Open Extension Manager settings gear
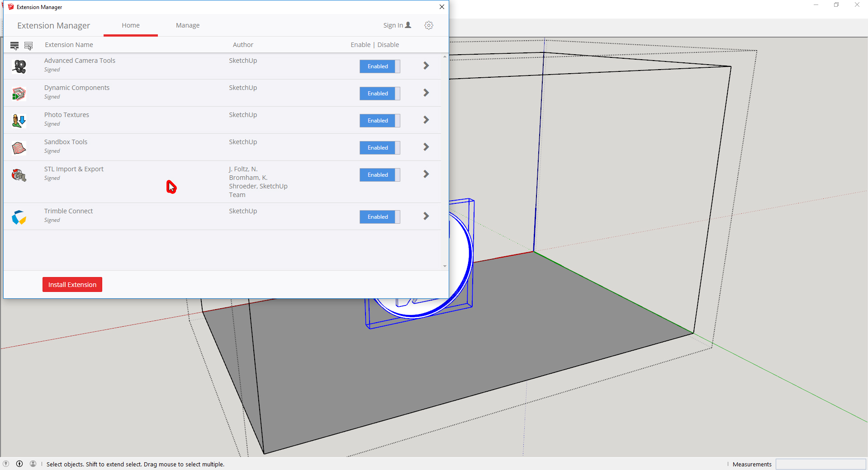Viewport: 868px width, 470px height. coord(429,25)
